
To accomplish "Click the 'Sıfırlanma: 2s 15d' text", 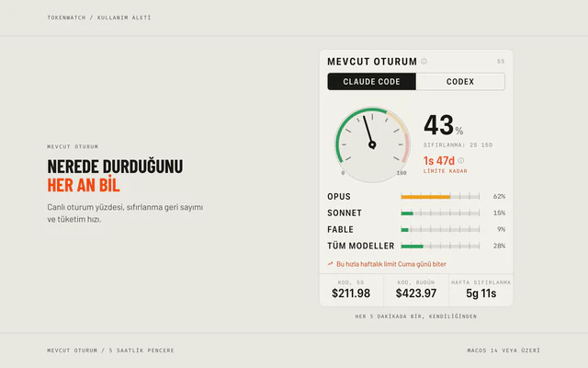I will 458,145.
